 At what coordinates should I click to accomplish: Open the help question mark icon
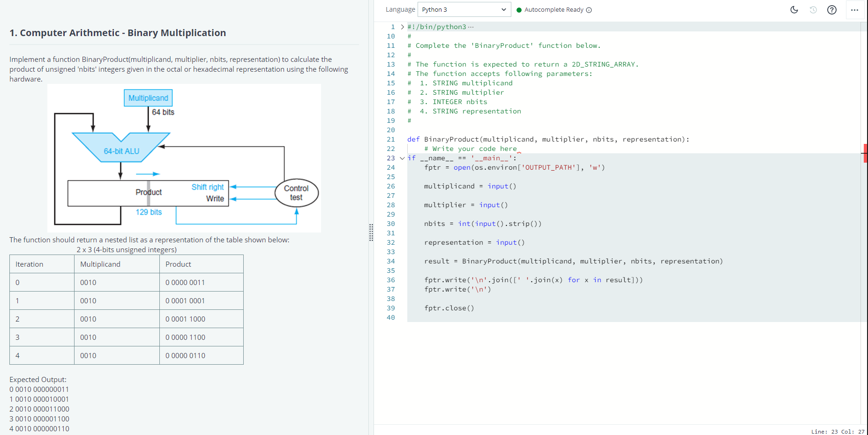tap(832, 10)
